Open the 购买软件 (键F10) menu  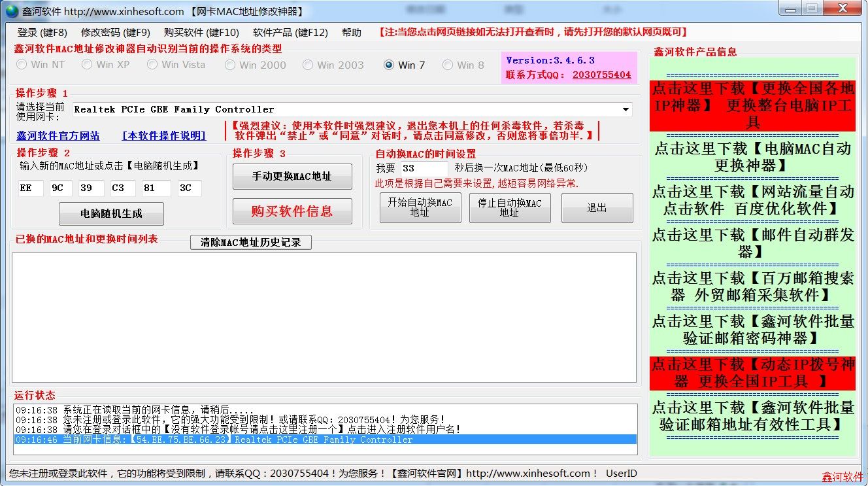pyautogui.click(x=201, y=32)
